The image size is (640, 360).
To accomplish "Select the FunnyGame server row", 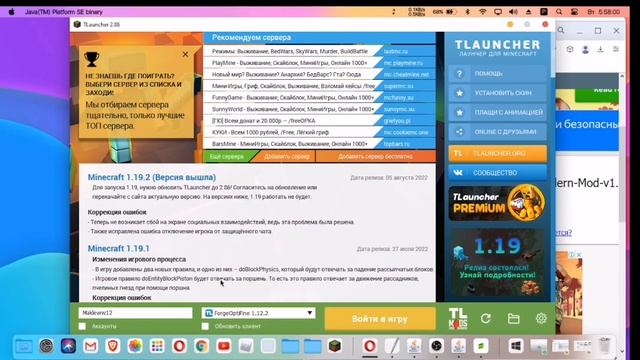I will click(319, 98).
